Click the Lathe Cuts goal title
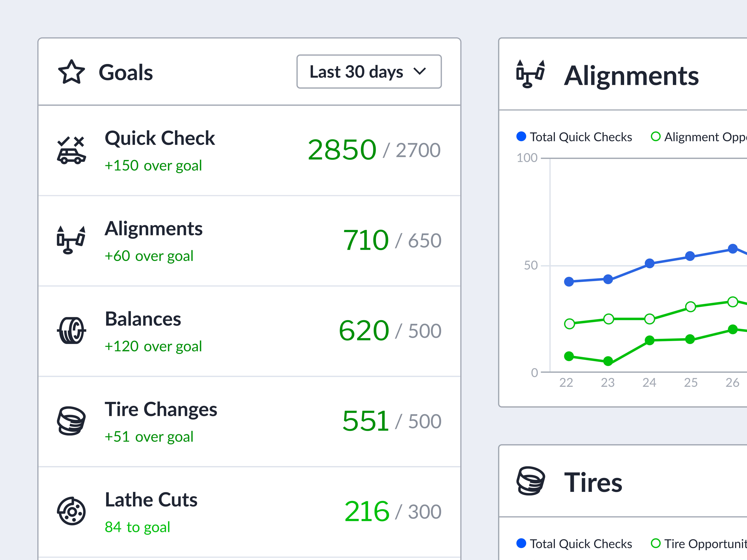747x560 pixels. [151, 500]
